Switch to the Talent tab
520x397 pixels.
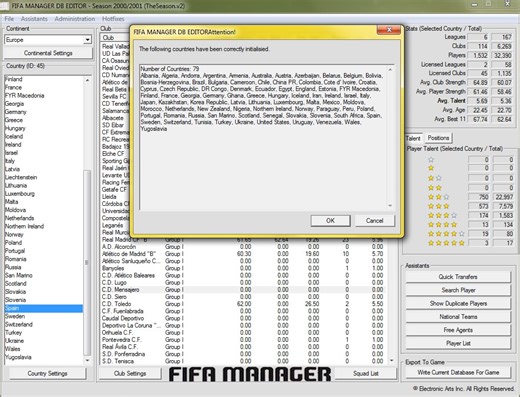(x=413, y=138)
